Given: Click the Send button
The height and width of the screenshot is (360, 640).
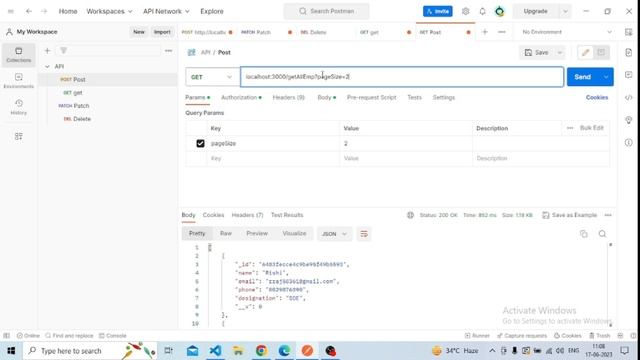Looking at the screenshot, I should (582, 77).
